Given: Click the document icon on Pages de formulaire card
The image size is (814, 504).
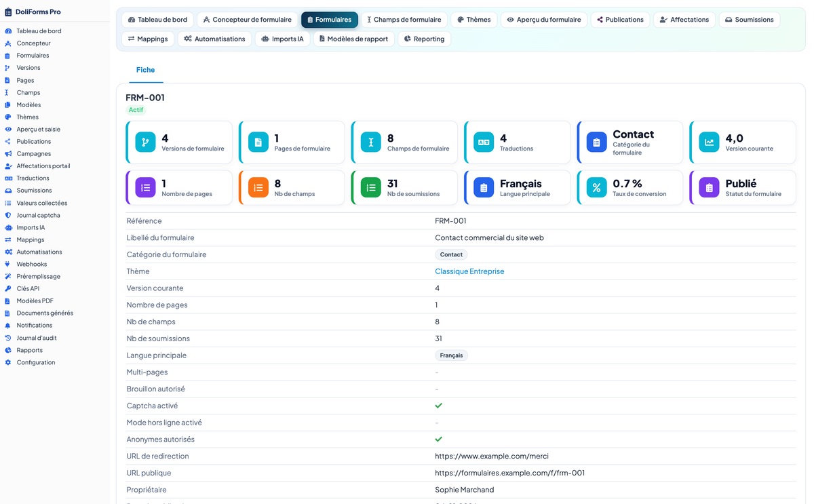Looking at the screenshot, I should 258,142.
